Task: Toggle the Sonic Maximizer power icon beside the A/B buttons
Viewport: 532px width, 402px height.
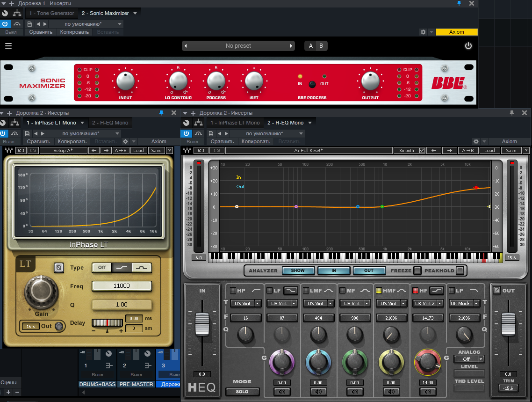Action: tap(468, 46)
